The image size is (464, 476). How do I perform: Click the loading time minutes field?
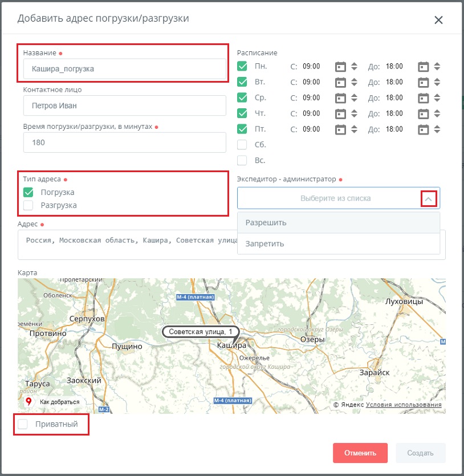125,143
